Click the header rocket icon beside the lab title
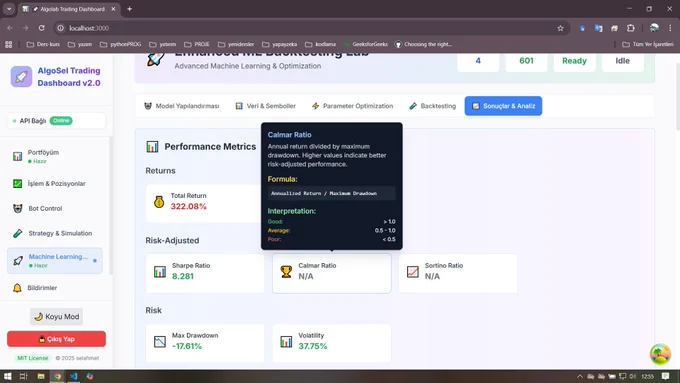680x383 pixels. click(x=156, y=59)
